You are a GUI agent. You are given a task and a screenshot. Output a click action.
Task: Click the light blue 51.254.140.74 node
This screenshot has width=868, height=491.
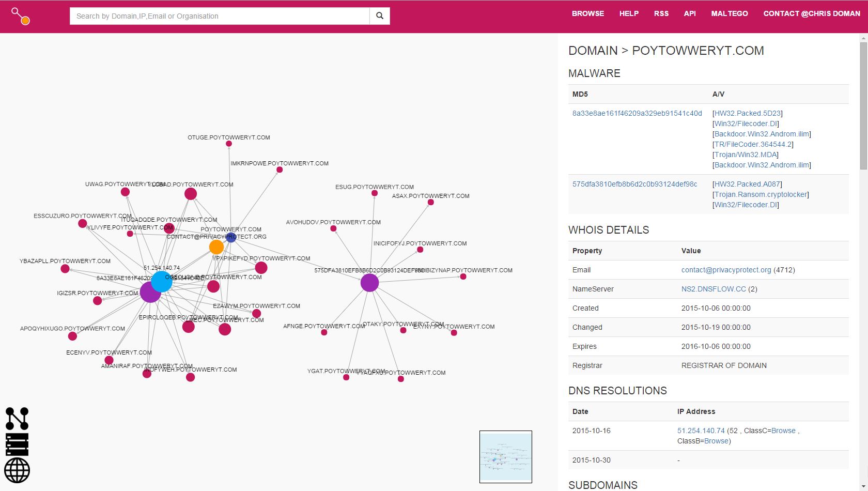click(x=162, y=282)
